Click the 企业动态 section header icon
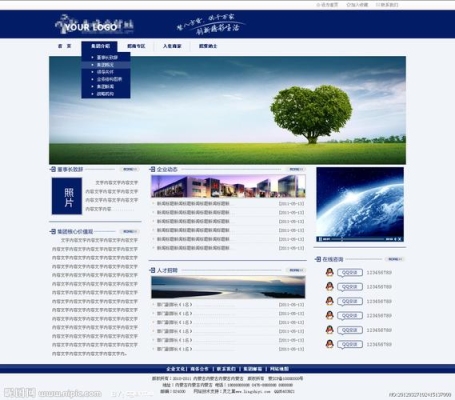Viewport: 455px width, 400px height. coord(152,169)
